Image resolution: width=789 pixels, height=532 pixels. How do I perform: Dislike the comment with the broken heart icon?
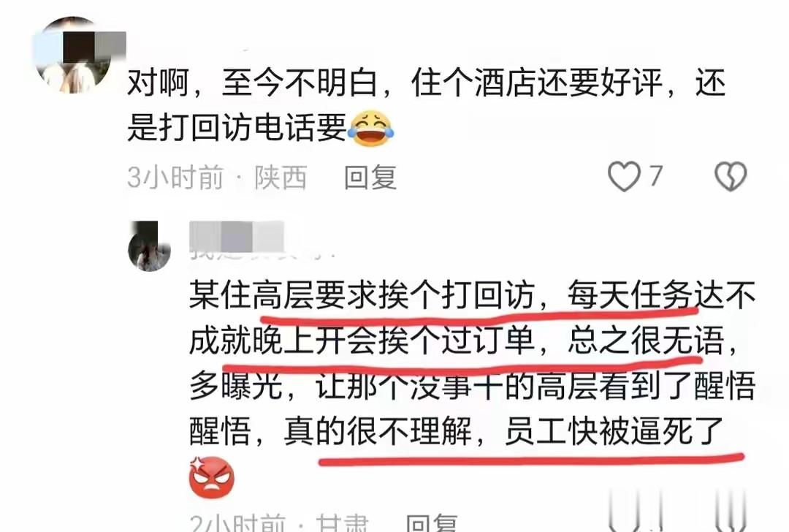click(x=731, y=177)
